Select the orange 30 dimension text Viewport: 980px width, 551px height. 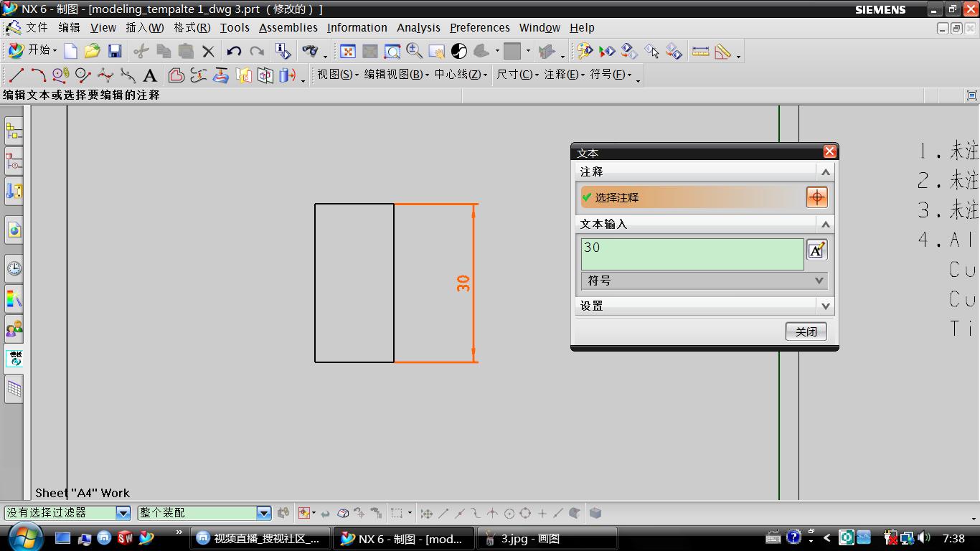[x=463, y=283]
